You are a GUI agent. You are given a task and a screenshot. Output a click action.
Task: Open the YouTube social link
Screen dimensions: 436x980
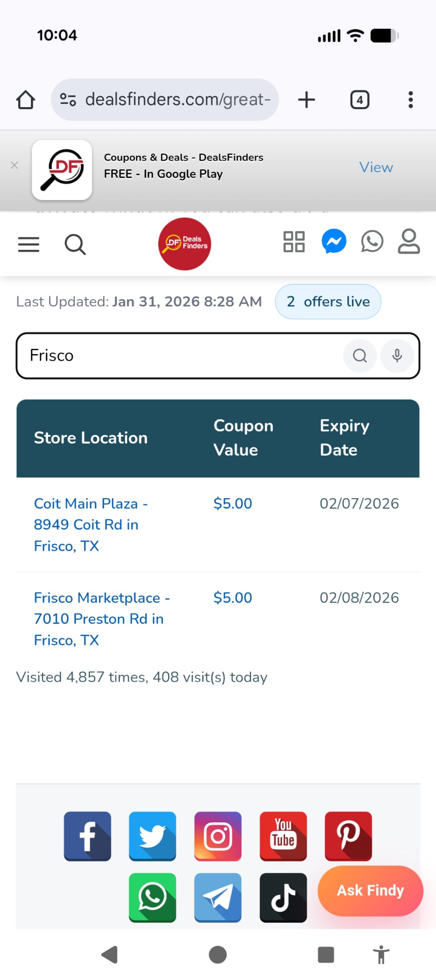[283, 836]
